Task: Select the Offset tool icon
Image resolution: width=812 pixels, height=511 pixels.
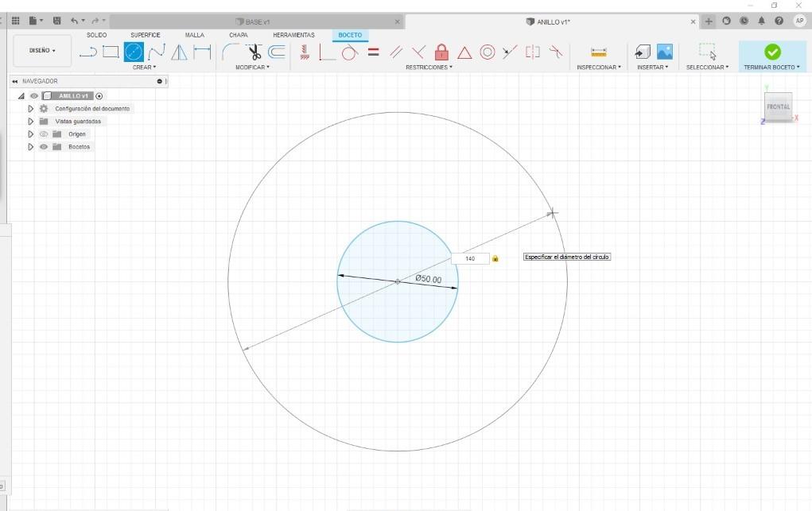Action: (x=277, y=52)
